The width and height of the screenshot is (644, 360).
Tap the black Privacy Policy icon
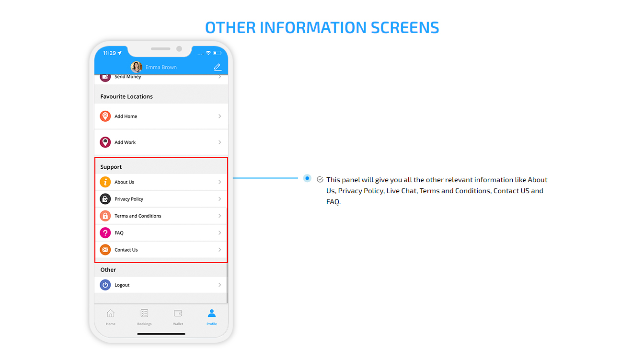pos(105,199)
